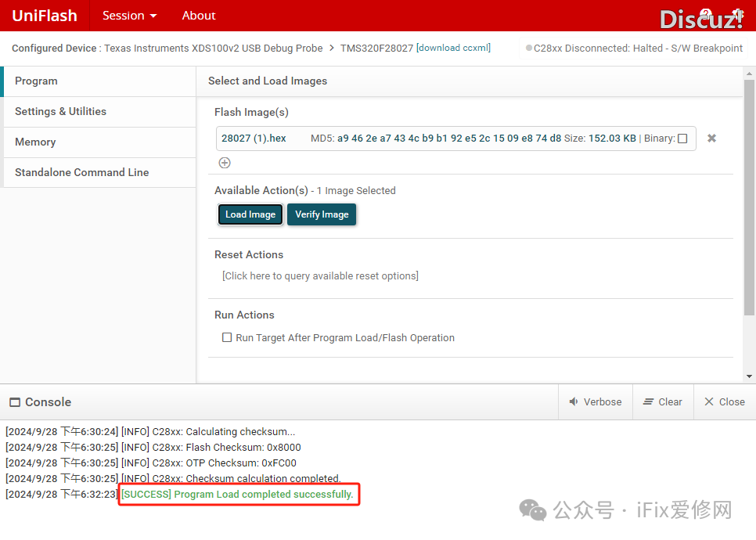The width and height of the screenshot is (756, 540).
Task: Open the Standalone Command Line section
Action: (81, 173)
